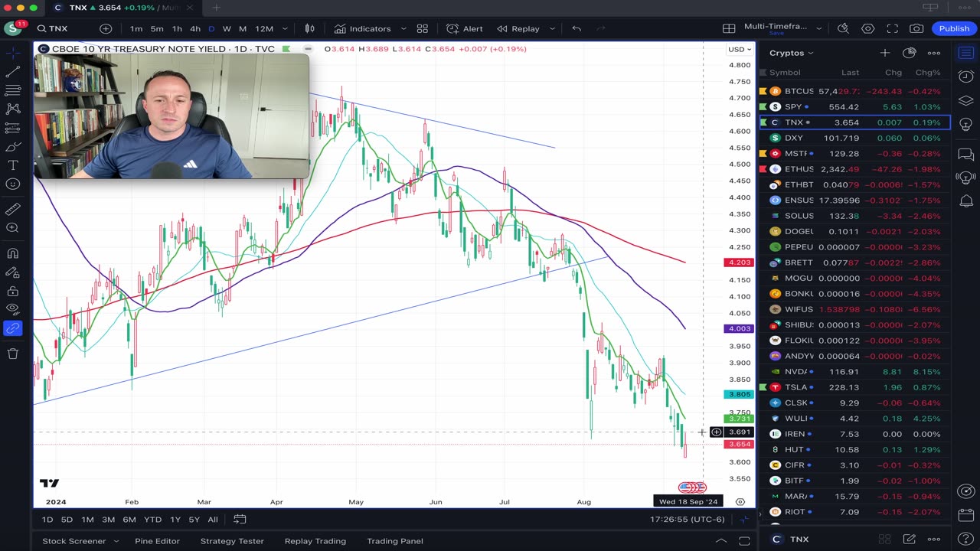Viewport: 980px width, 551px height.
Task: Open Trading Panel tab
Action: (x=395, y=541)
